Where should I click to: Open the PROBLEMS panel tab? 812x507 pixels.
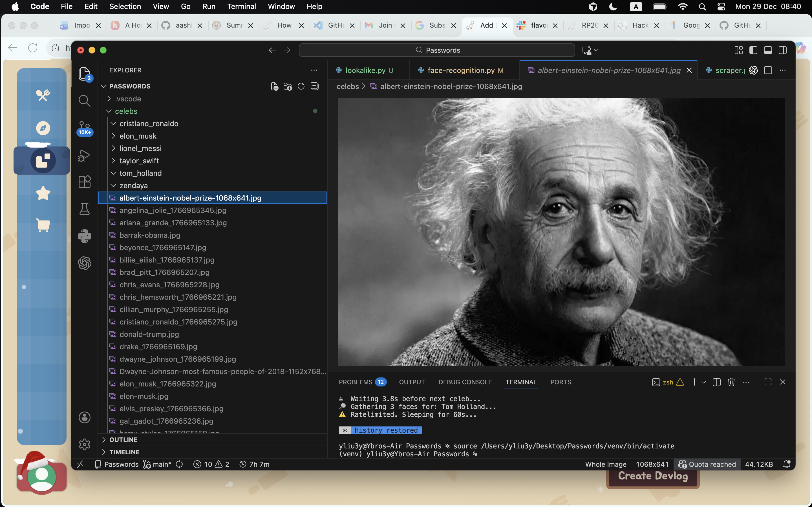355,382
